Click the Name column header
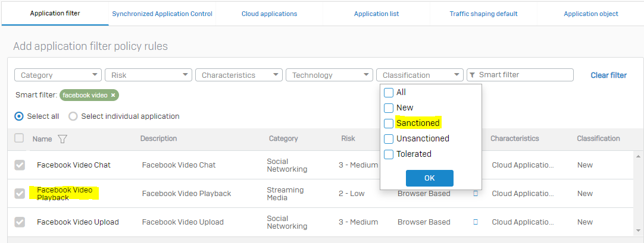 [x=42, y=139]
